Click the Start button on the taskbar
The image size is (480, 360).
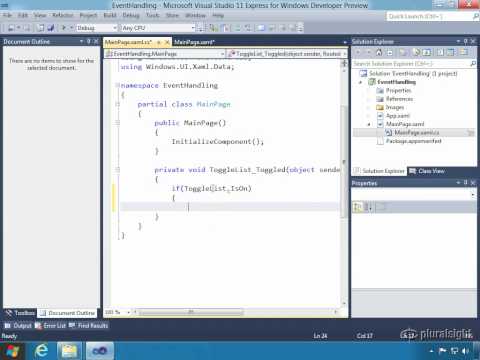click(12, 351)
